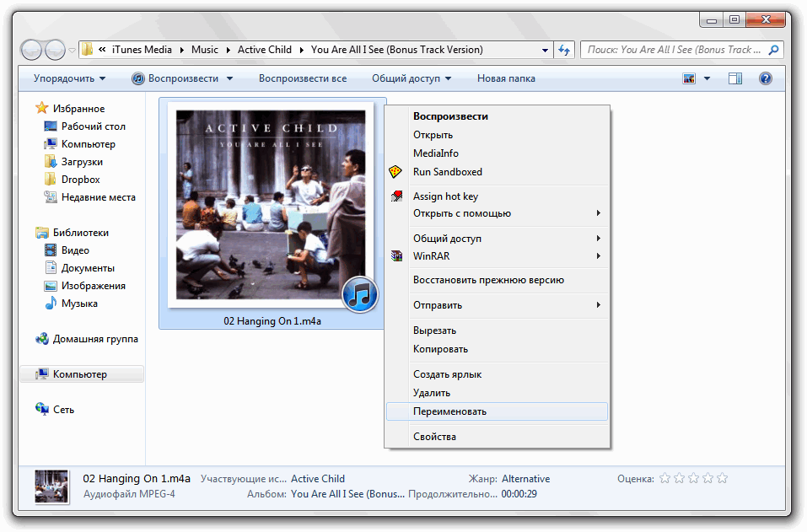Go forward with the Forward arrow button

point(55,50)
